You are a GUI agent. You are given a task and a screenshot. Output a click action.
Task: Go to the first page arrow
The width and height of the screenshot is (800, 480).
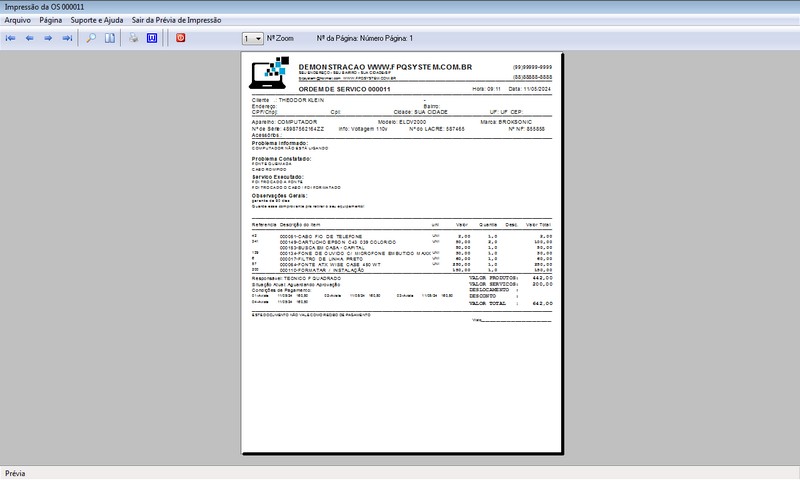point(11,38)
